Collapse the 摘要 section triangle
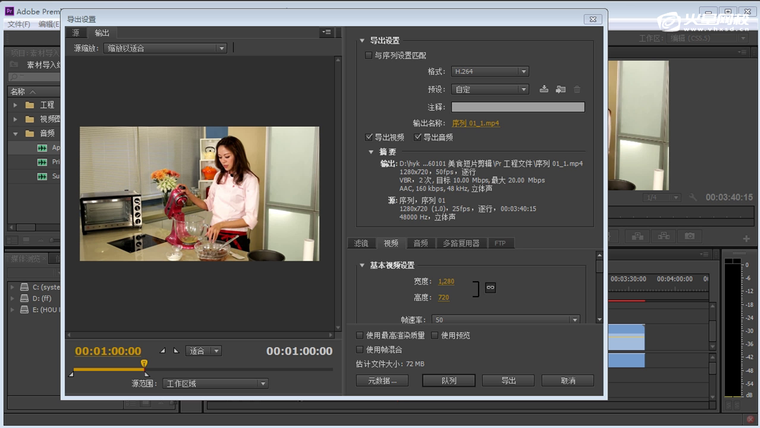 371,152
